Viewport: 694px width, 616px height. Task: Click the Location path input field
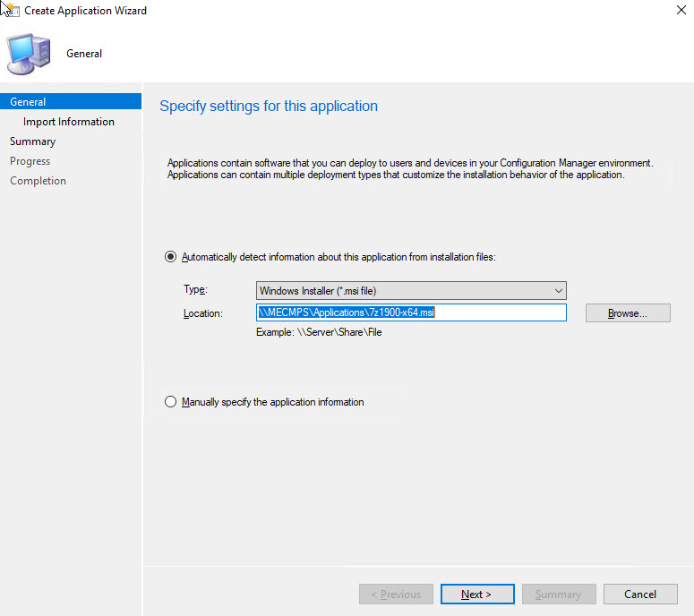point(411,312)
